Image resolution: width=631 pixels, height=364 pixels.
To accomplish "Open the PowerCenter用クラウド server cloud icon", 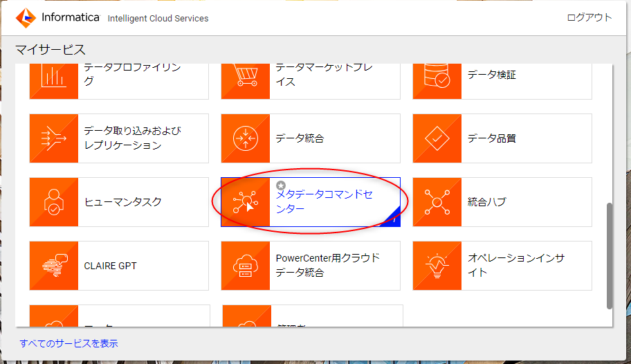I will (x=246, y=266).
